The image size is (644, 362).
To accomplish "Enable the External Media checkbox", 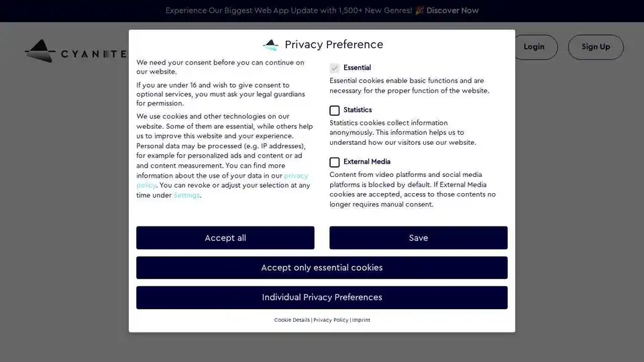I will (334, 162).
